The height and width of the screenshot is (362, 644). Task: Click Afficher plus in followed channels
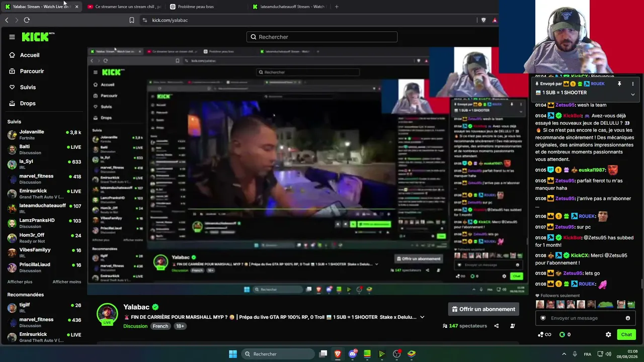click(20, 282)
